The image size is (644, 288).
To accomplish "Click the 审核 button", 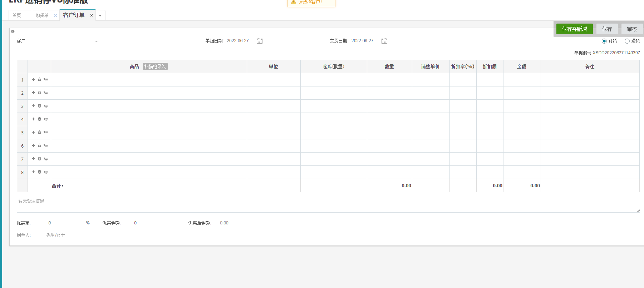I will tap(632, 29).
